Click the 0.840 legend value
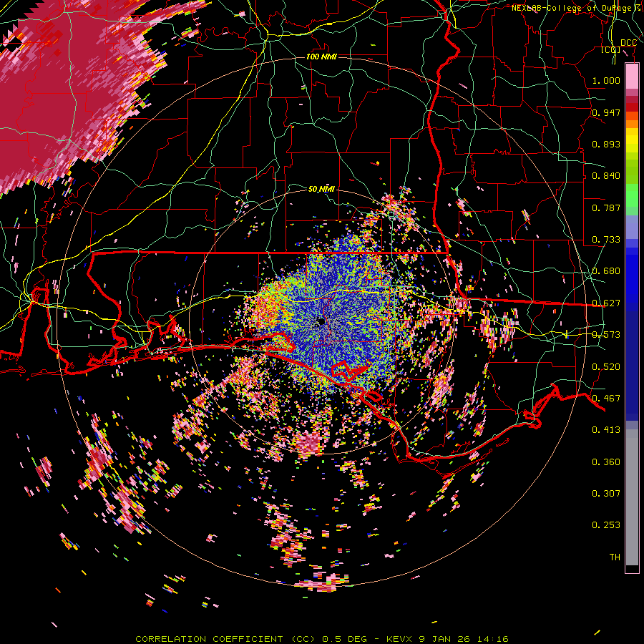 tap(606, 176)
